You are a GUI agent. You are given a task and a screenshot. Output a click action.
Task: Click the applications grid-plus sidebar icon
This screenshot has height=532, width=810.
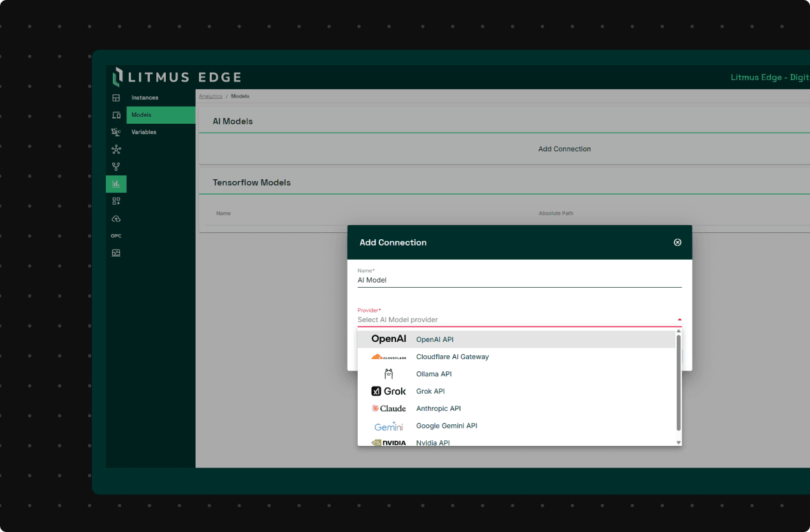point(116,201)
